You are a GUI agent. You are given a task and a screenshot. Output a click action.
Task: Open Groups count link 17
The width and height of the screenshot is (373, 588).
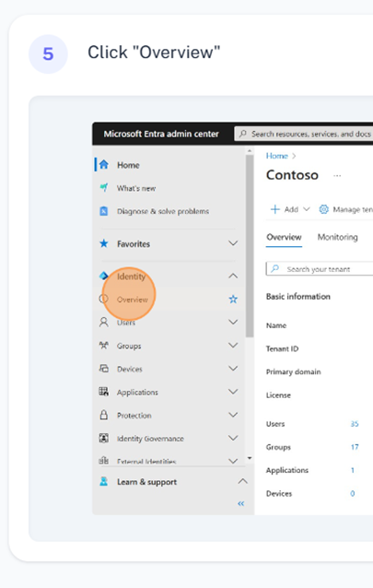(355, 447)
